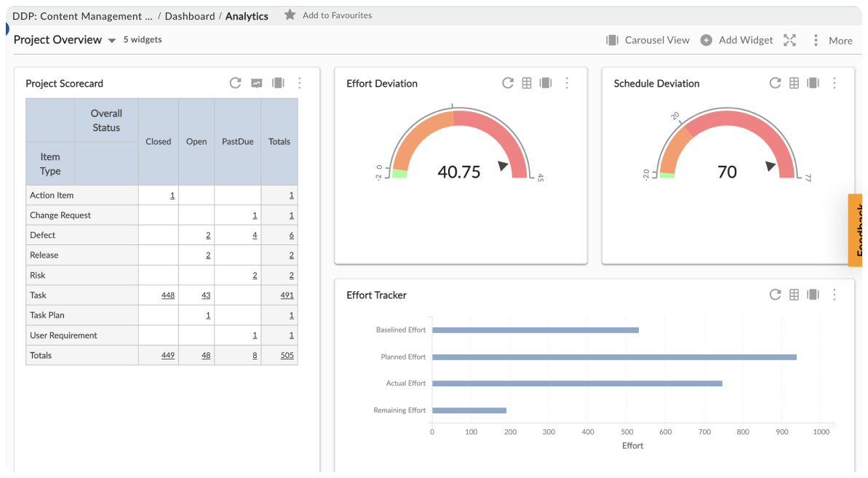The width and height of the screenshot is (868, 478).
Task: Expand the Project Overview dropdown arrow
Action: (112, 41)
